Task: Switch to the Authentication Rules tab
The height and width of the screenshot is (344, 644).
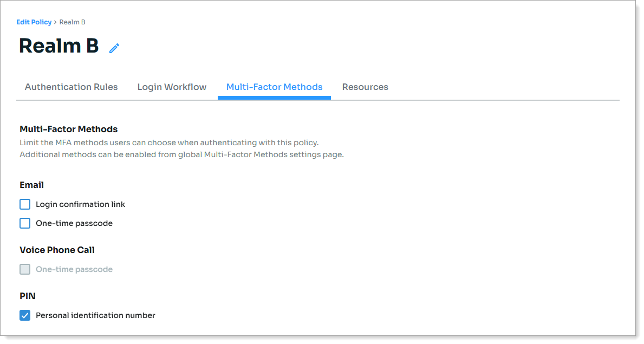Action: point(71,87)
